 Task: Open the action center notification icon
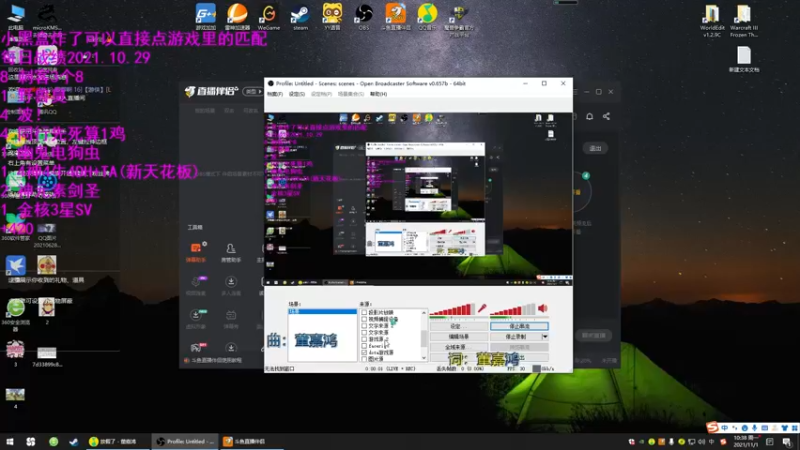[x=787, y=442]
